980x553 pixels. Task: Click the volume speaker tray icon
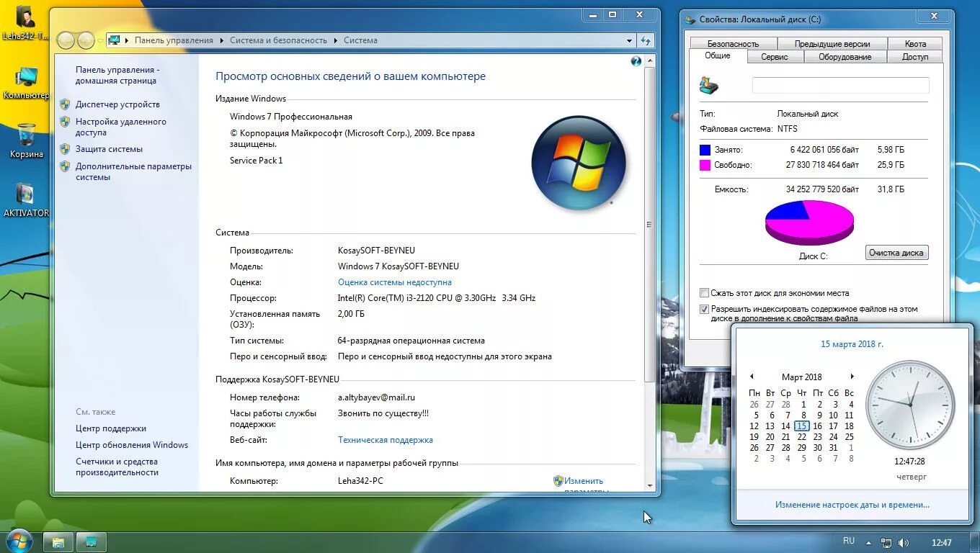click(903, 543)
